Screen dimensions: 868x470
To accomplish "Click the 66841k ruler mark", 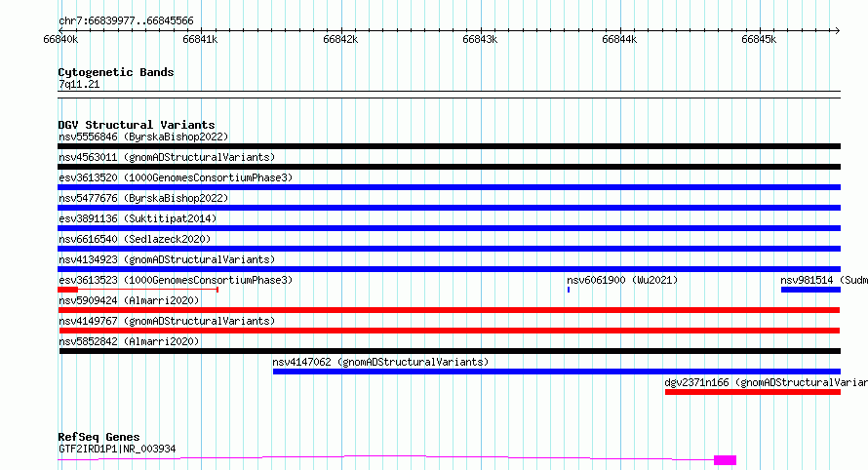I will tap(200, 39).
